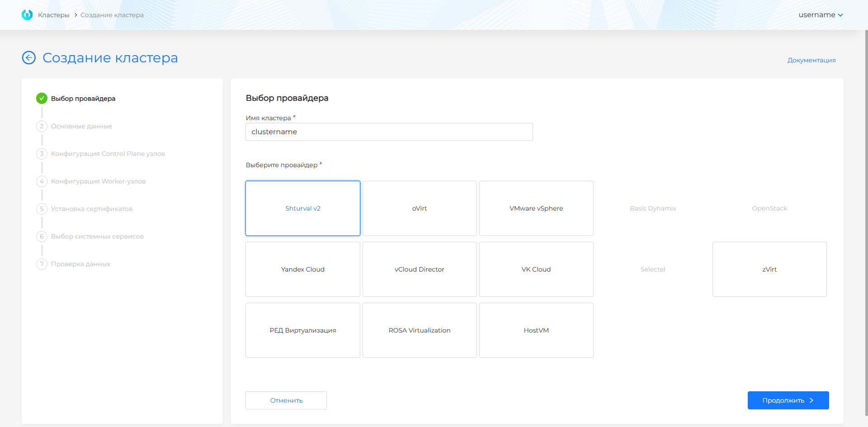Go back using the circled arrow icon
The width and height of the screenshot is (868, 427).
pyautogui.click(x=29, y=58)
